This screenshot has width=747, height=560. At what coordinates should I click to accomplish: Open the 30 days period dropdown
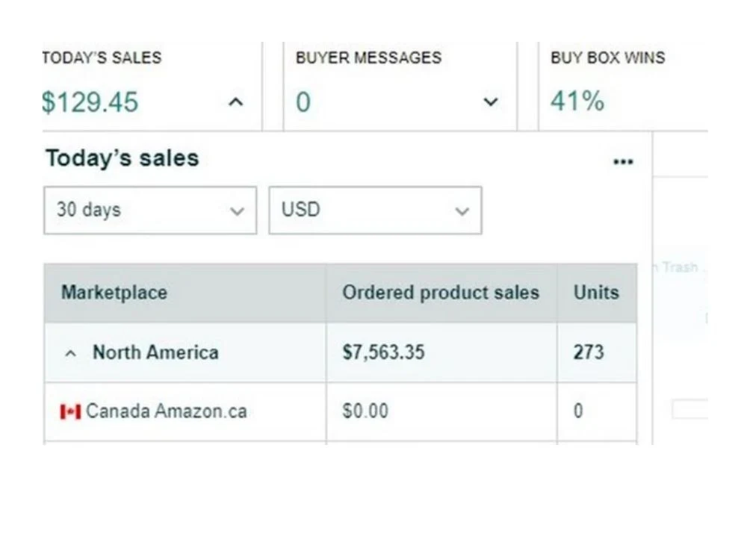pyautogui.click(x=150, y=210)
